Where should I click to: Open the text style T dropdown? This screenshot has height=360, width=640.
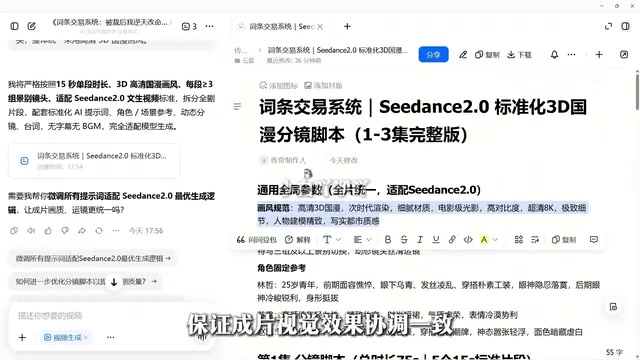point(331,240)
